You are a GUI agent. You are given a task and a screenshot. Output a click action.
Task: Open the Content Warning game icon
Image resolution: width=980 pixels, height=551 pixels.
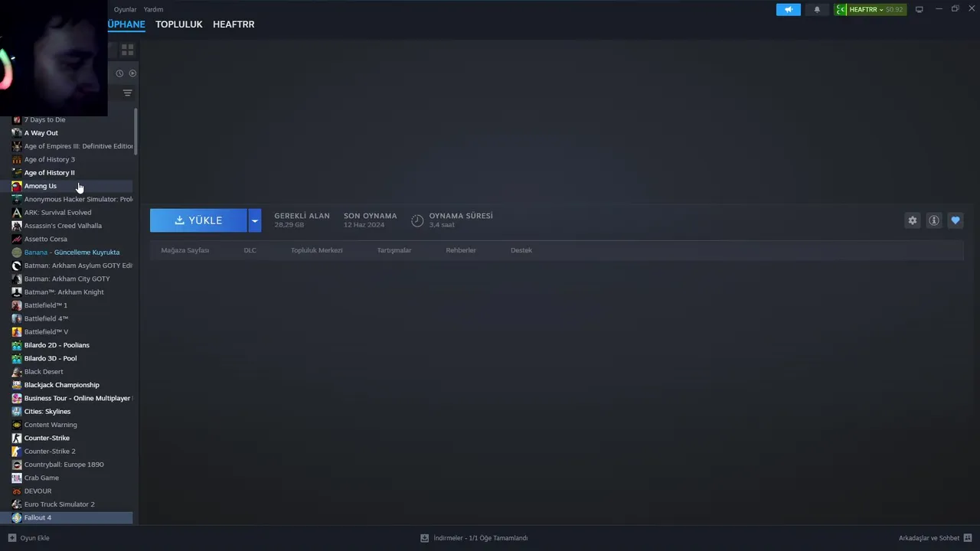point(17,425)
